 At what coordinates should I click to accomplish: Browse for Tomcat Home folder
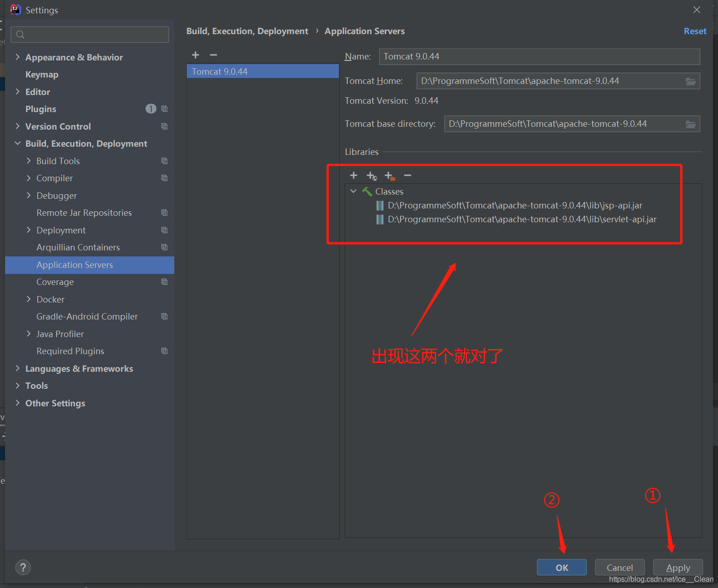coord(691,81)
